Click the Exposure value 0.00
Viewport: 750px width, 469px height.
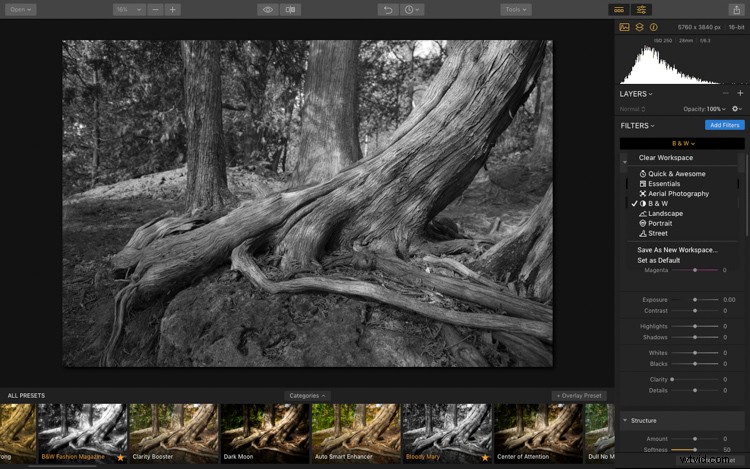point(729,300)
